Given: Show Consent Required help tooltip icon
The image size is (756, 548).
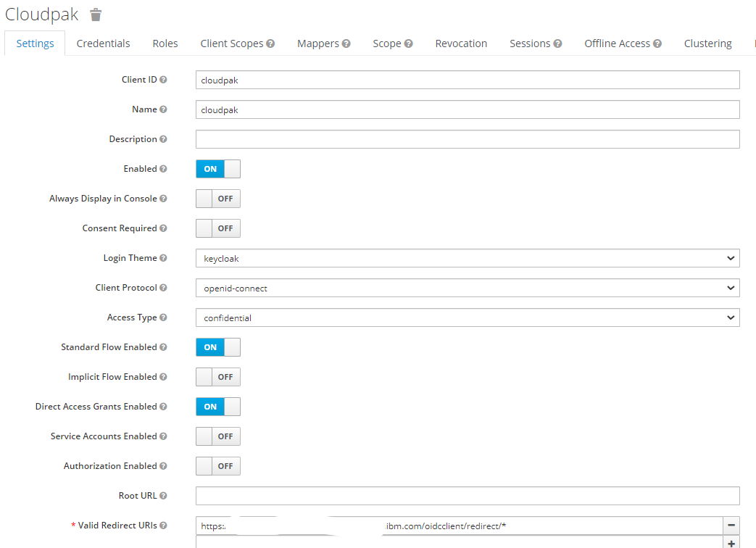Looking at the screenshot, I should 163,228.
